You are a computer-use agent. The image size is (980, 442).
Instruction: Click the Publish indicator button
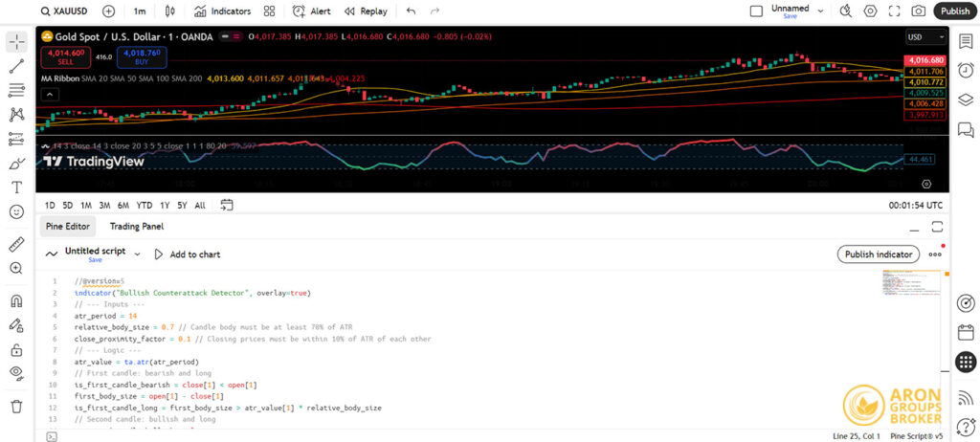(878, 254)
